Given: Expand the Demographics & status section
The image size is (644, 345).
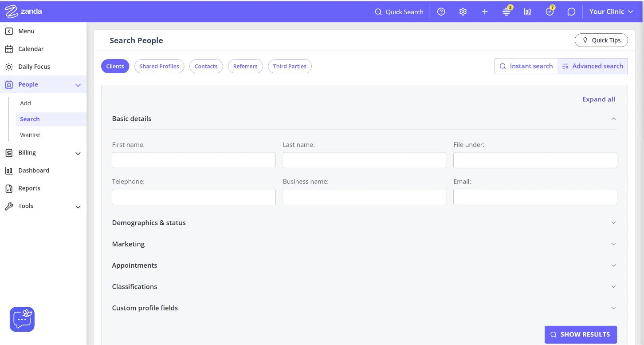Looking at the screenshot, I should pos(613,222).
